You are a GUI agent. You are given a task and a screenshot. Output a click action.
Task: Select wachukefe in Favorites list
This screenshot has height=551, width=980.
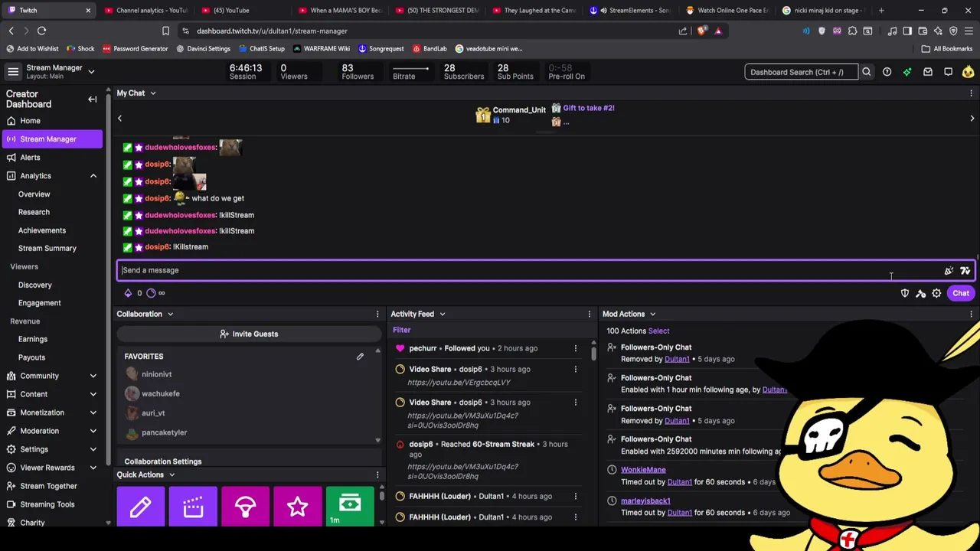click(x=161, y=393)
